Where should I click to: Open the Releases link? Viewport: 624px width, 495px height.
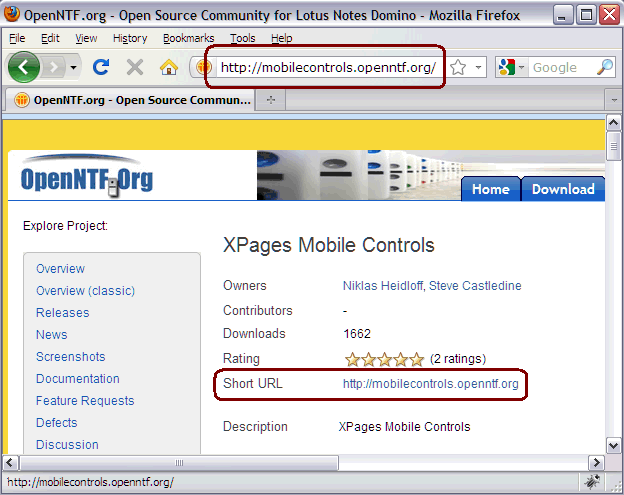[x=62, y=313]
